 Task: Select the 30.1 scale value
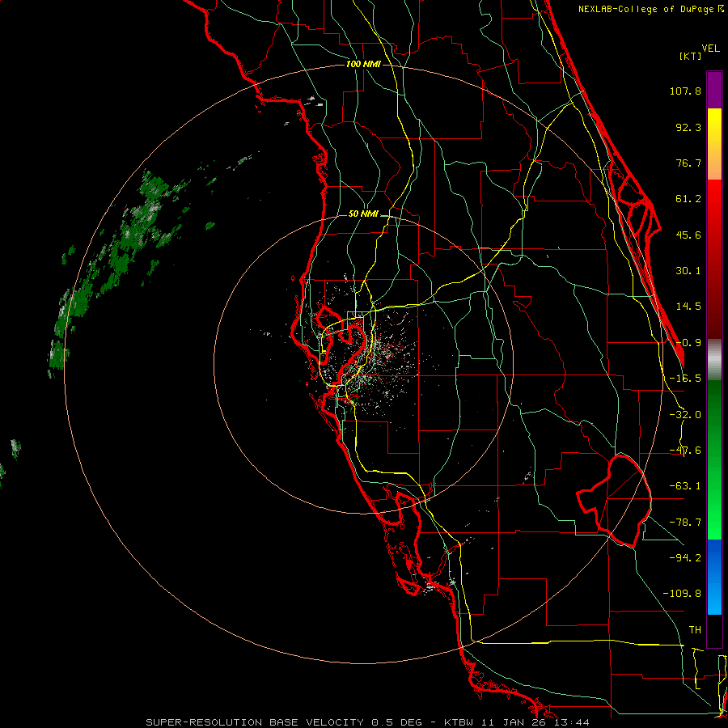pos(688,271)
